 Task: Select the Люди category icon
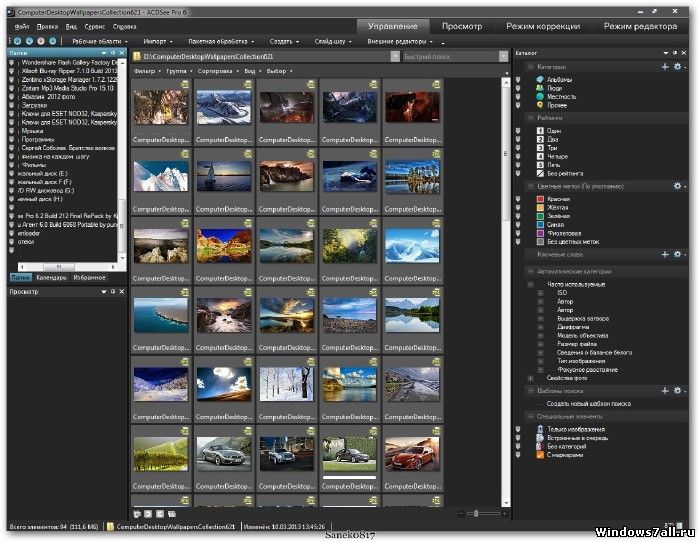pos(541,88)
